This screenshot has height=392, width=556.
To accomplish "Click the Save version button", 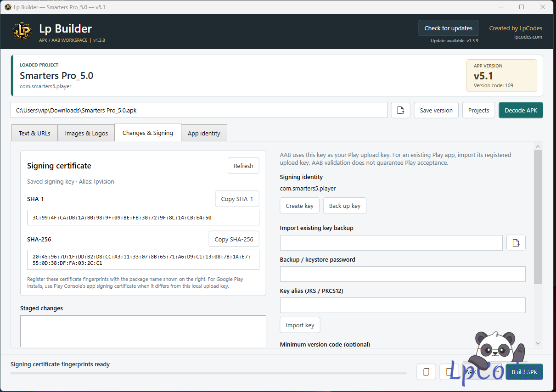I will (x=436, y=110).
